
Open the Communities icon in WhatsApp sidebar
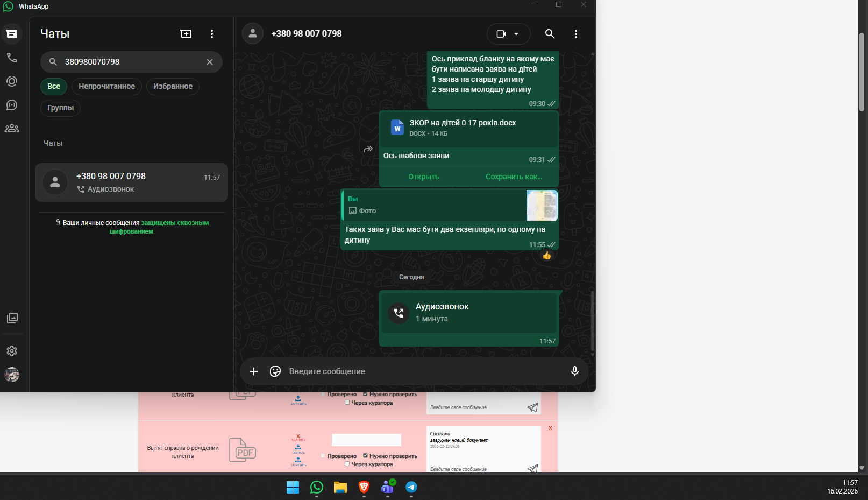pos(12,129)
